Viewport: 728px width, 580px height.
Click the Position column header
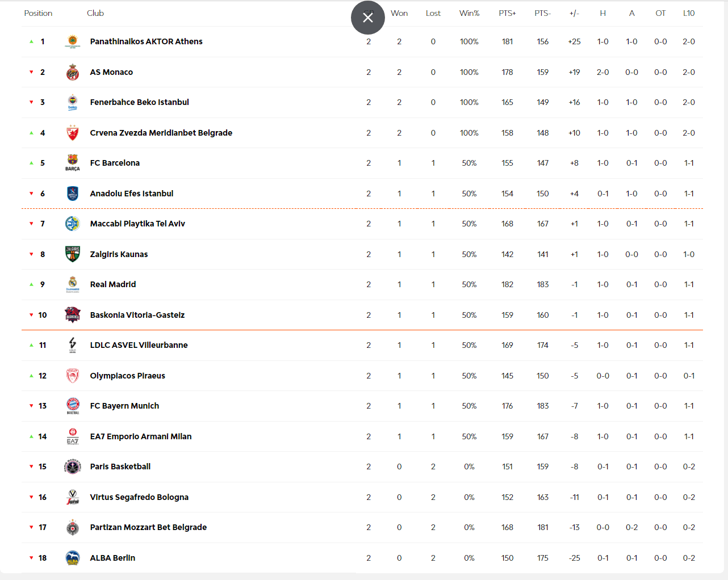coord(38,13)
